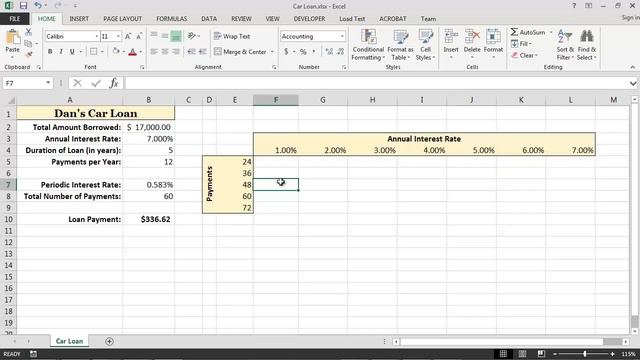Expand the formula bar
Viewport: 640px width, 360px height.
[x=633, y=83]
